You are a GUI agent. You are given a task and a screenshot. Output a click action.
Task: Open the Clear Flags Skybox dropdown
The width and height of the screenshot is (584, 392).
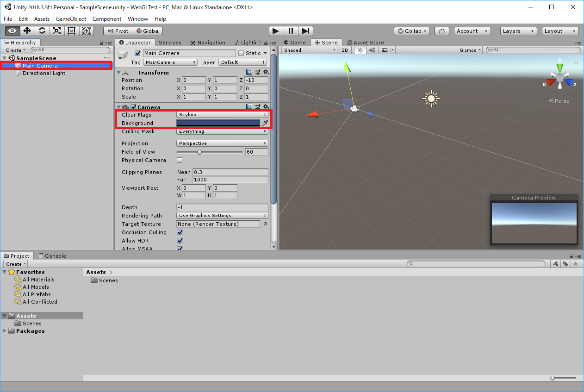222,115
